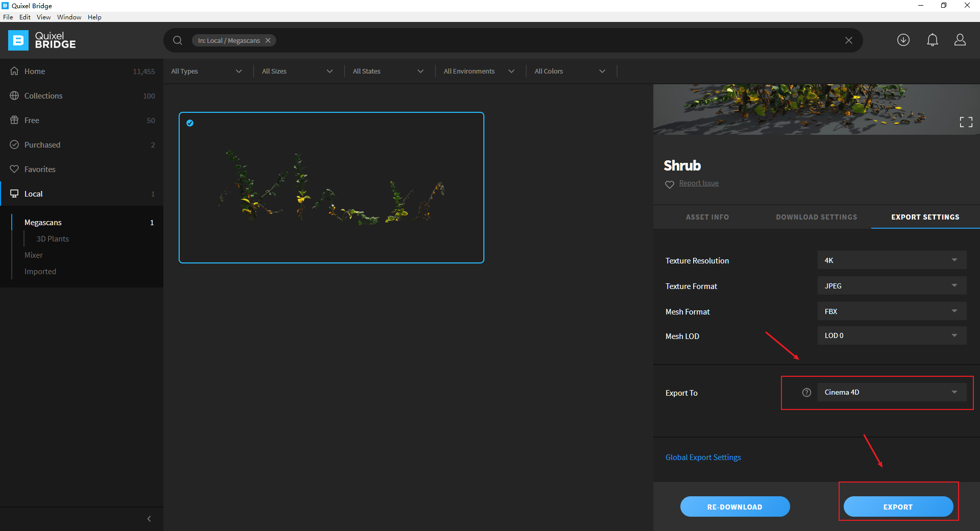Open the All Colors filter dropdown
Screen dimensions: 980x531
[x=570, y=71]
